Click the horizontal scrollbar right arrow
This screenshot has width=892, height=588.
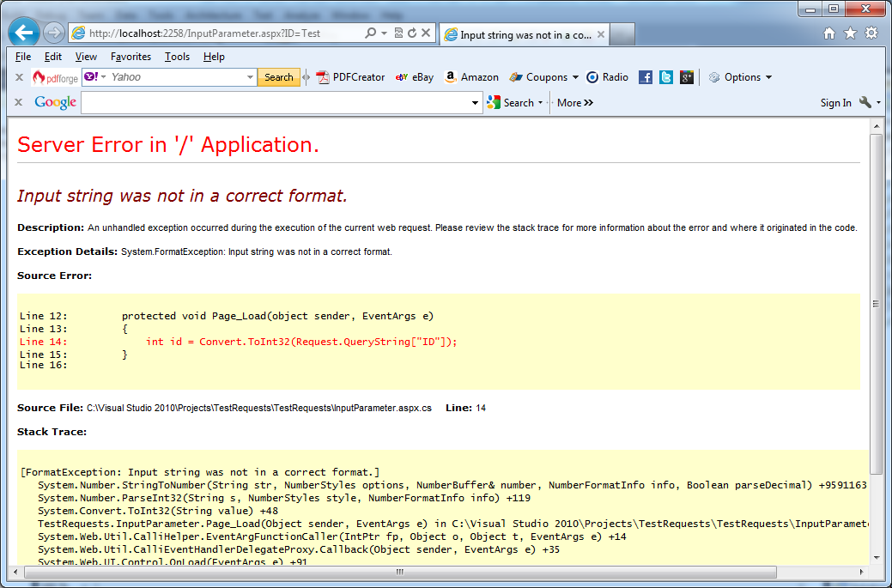862,572
